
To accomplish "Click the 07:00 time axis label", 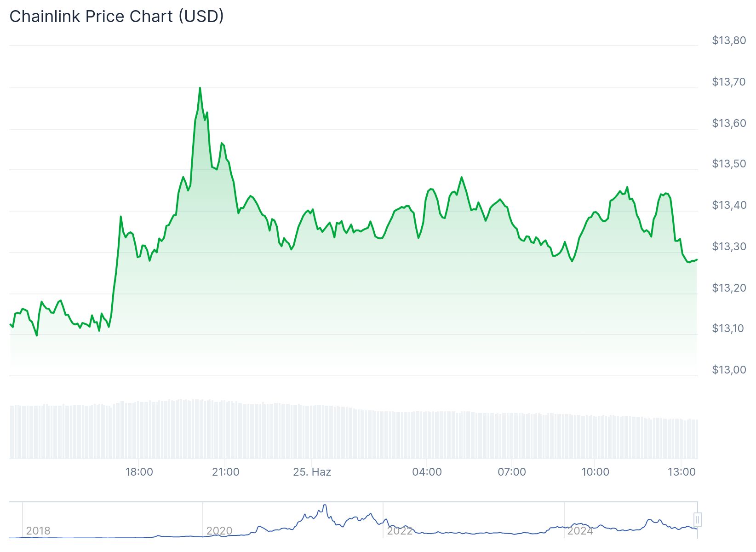I will [512, 472].
